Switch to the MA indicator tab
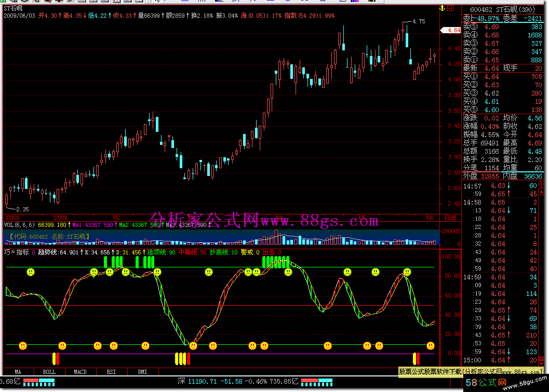This screenshot has width=549, height=392. (x=18, y=372)
